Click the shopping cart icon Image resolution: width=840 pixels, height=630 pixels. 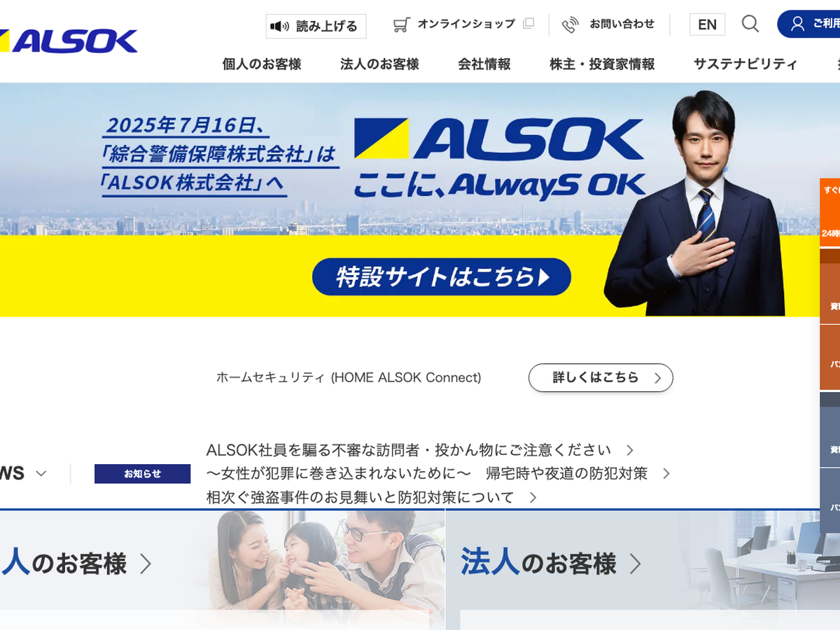[401, 25]
